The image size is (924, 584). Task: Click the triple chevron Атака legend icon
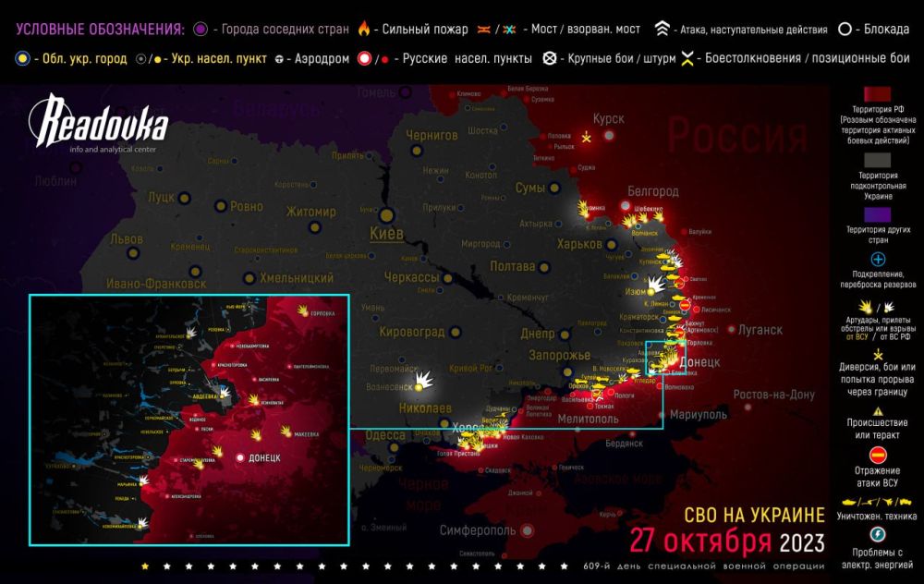click(x=663, y=29)
